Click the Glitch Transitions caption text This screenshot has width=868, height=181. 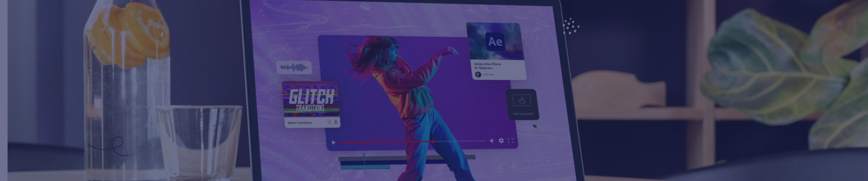[x=300, y=123]
